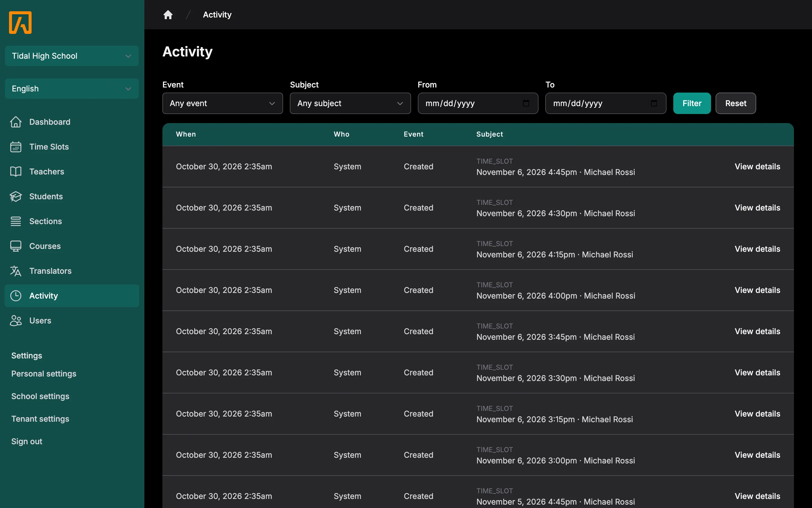This screenshot has height=508, width=812.
Task: View details for November 6 4:30pm slot
Action: click(x=757, y=208)
